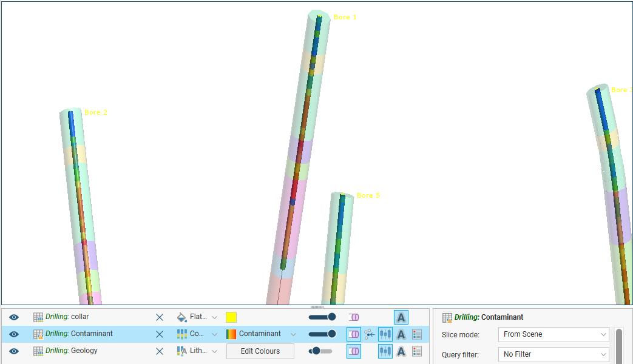The height and width of the screenshot is (364, 633).
Task: Hide the Drilling: Contaminant layer via eye icon
Action: 14,334
